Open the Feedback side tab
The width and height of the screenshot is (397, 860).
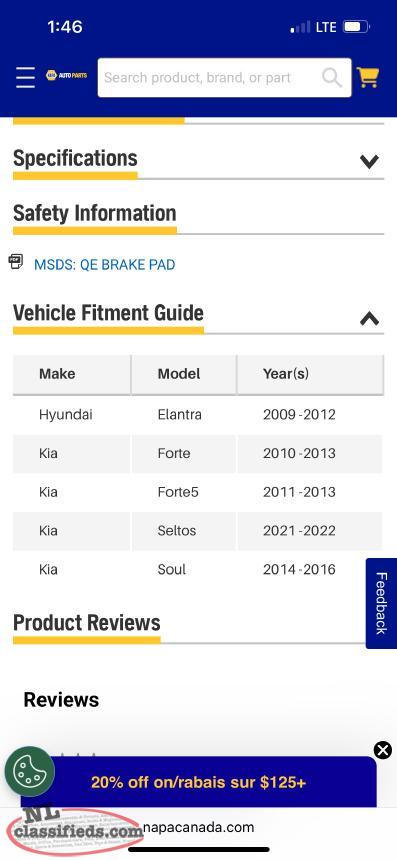(381, 603)
